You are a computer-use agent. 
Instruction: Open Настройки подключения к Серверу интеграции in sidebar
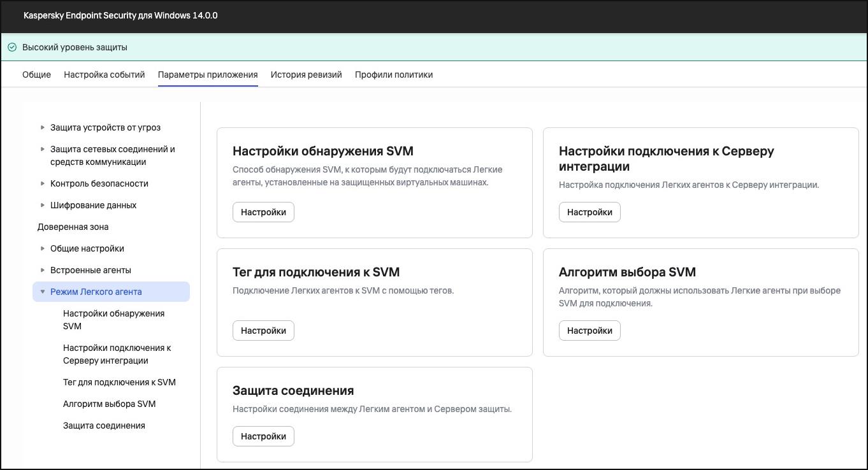tap(117, 354)
